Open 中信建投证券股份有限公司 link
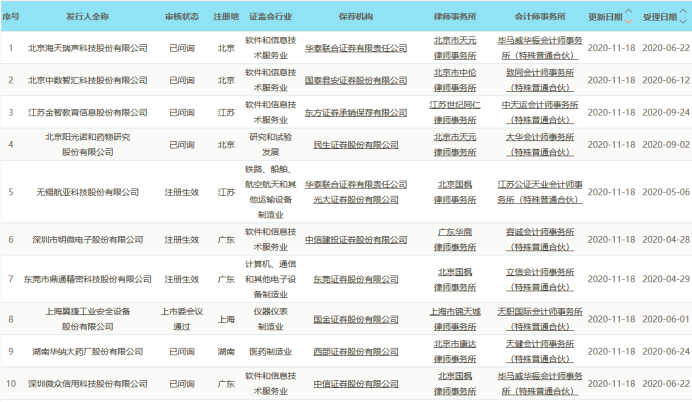Viewport: 692px width, 402px height. [x=356, y=240]
